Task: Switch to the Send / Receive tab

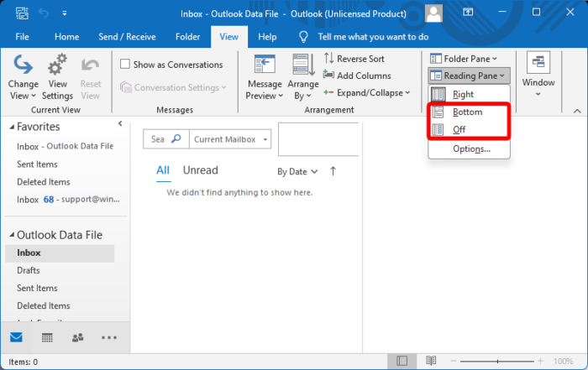Action: (127, 37)
